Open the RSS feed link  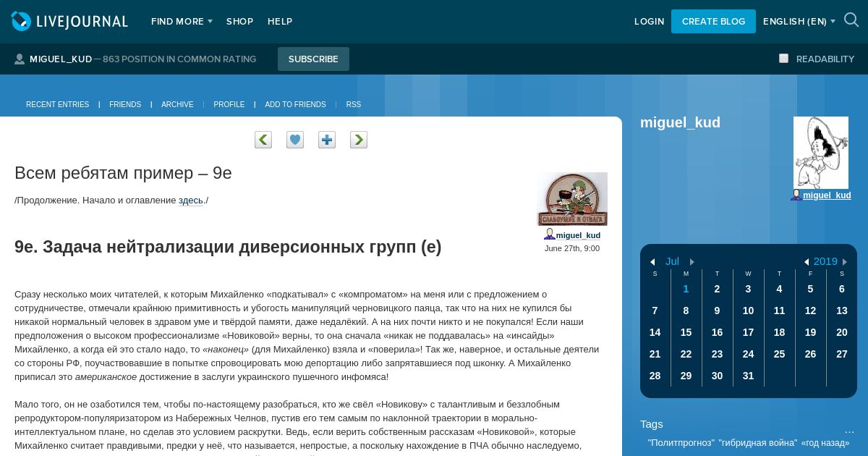(x=354, y=105)
